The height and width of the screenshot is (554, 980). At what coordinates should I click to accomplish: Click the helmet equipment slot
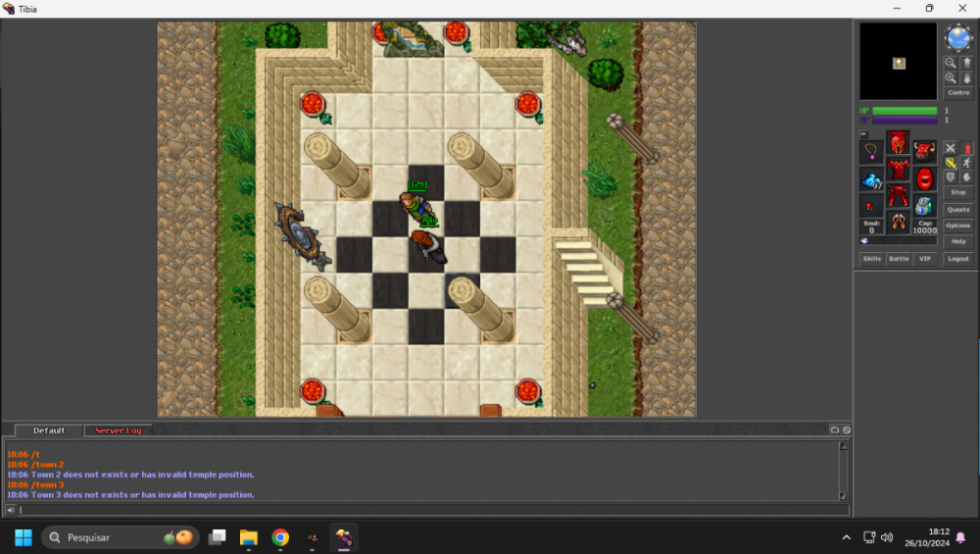click(x=898, y=144)
